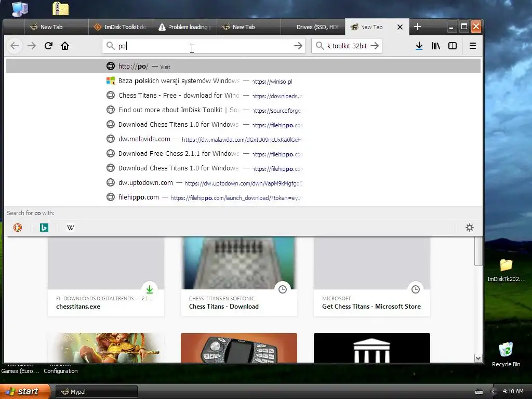Open the zip archive desktop icon
532x399 pixels.
[x=60, y=8]
